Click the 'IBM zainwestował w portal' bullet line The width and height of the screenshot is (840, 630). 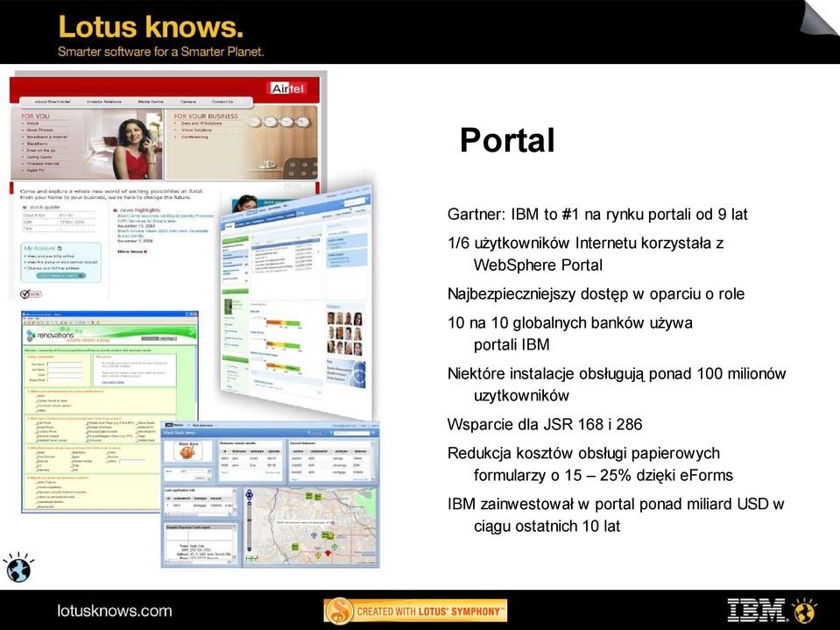616,504
